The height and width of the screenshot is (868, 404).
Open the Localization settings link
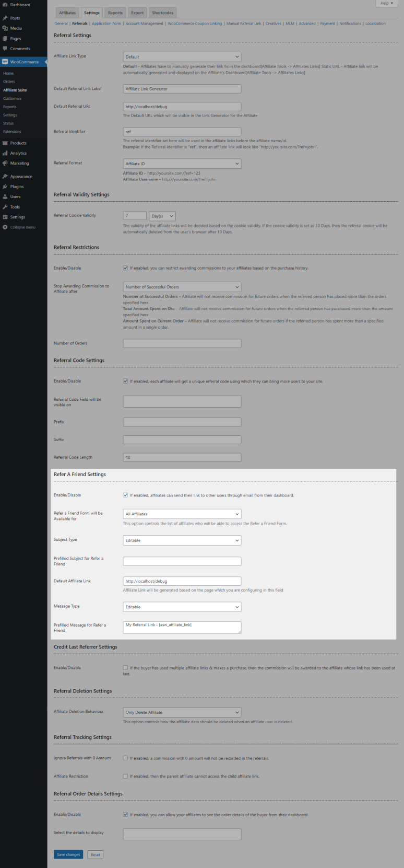(376, 24)
